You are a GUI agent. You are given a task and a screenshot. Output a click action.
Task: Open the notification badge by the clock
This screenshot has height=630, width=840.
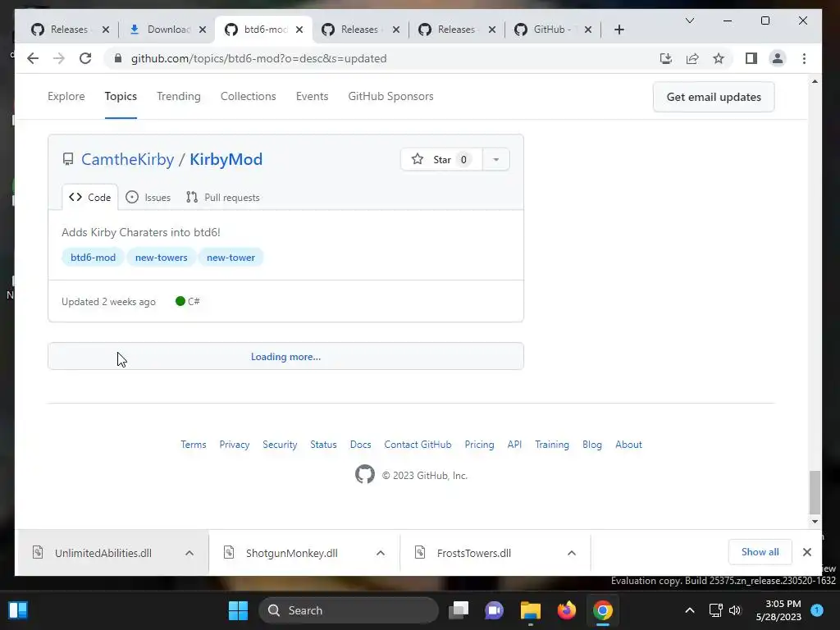(x=817, y=609)
